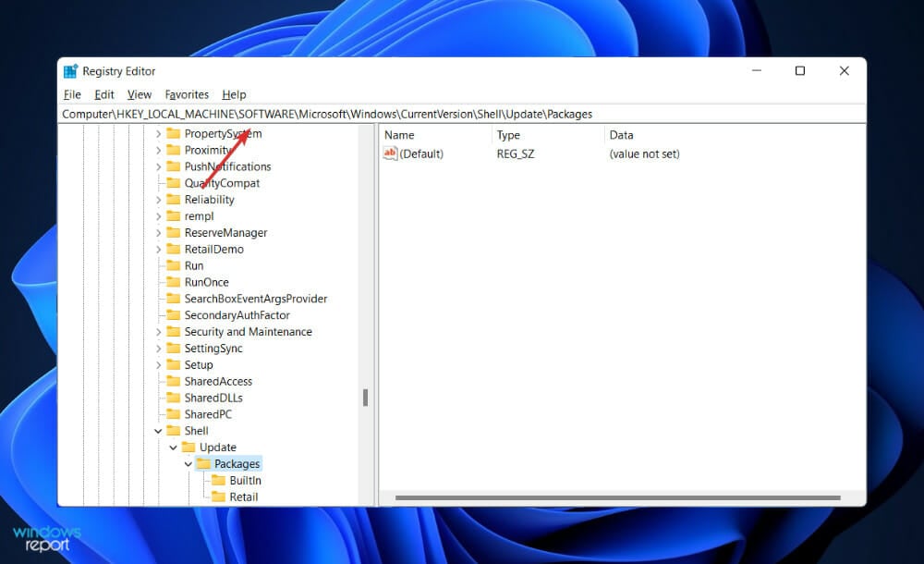Select the Run key folder icon

pos(175,265)
